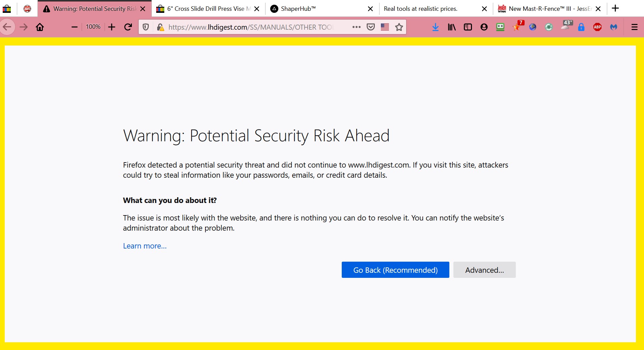Save page to Pocket icon
Screen dimensions: 644x350
(x=371, y=27)
